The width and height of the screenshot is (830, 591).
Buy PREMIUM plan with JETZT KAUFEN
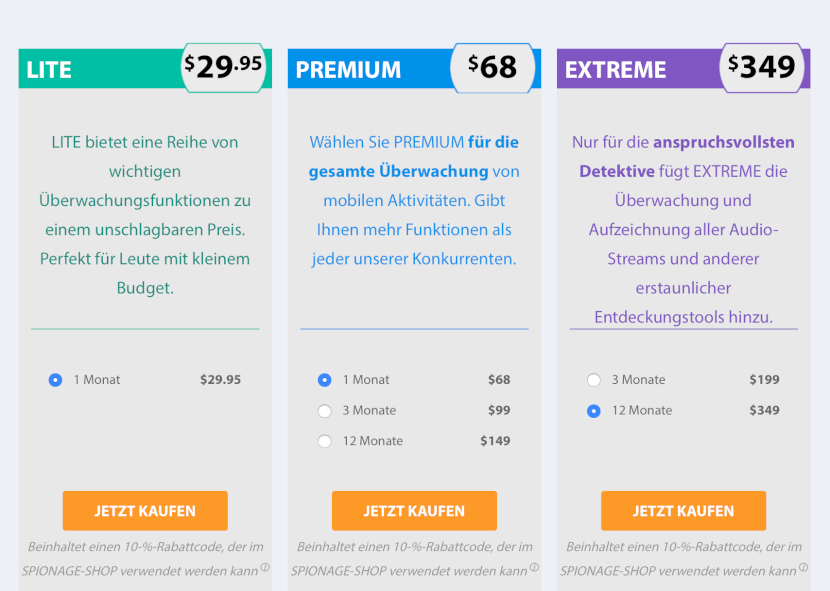pos(414,511)
